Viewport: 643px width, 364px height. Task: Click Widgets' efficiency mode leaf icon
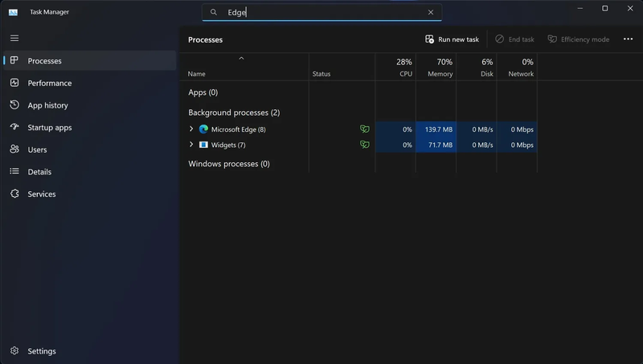(x=365, y=145)
